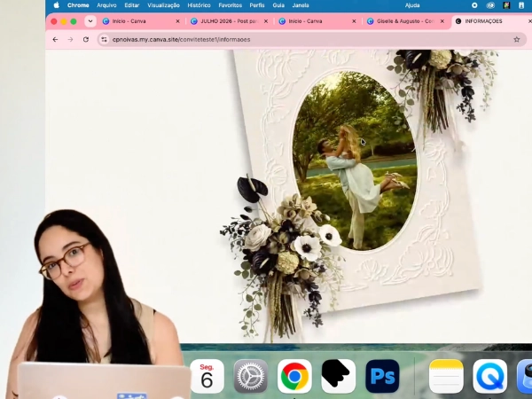This screenshot has height=399, width=532.
Task: Open the black-and-white app icon in Dock
Action: (x=339, y=376)
